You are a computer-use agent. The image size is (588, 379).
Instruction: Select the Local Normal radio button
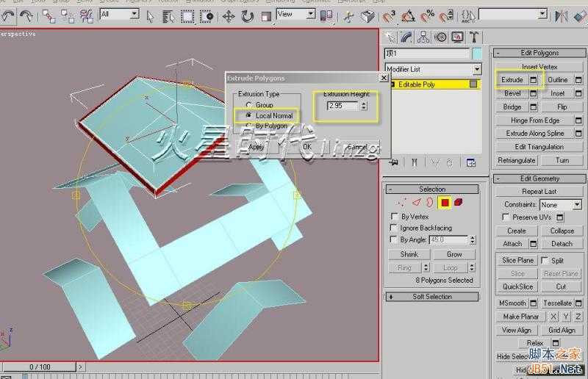point(248,115)
